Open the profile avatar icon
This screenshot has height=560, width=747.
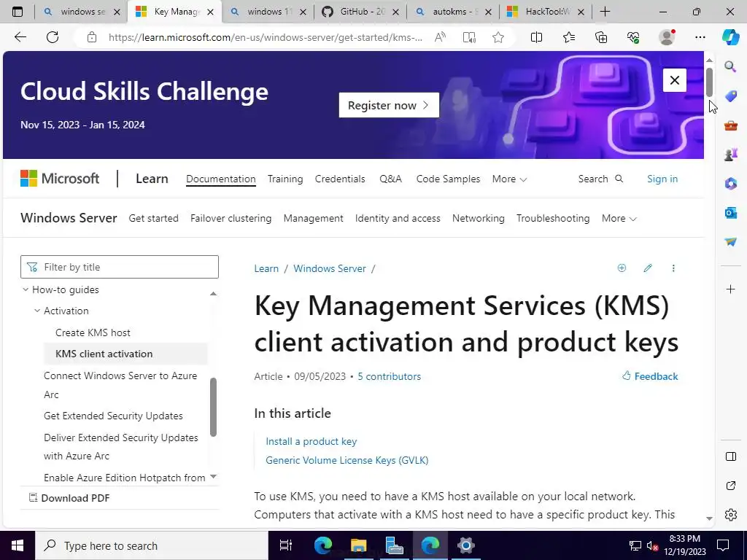667,37
